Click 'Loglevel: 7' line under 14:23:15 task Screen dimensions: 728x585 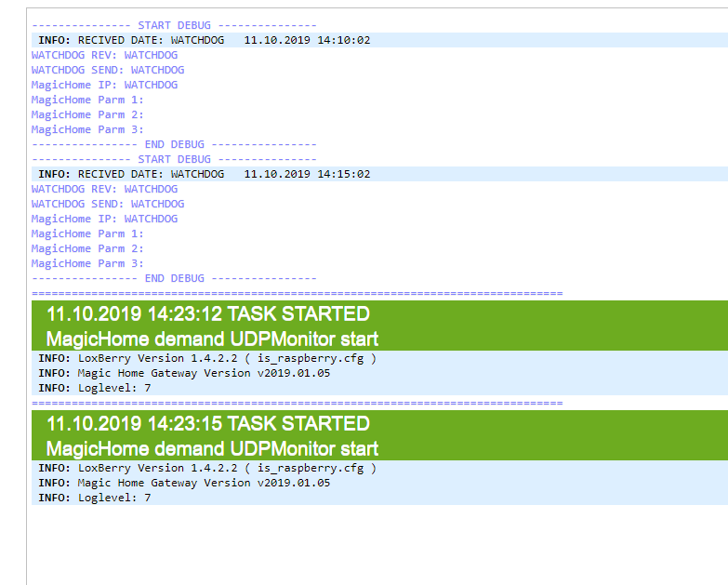click(x=379, y=498)
